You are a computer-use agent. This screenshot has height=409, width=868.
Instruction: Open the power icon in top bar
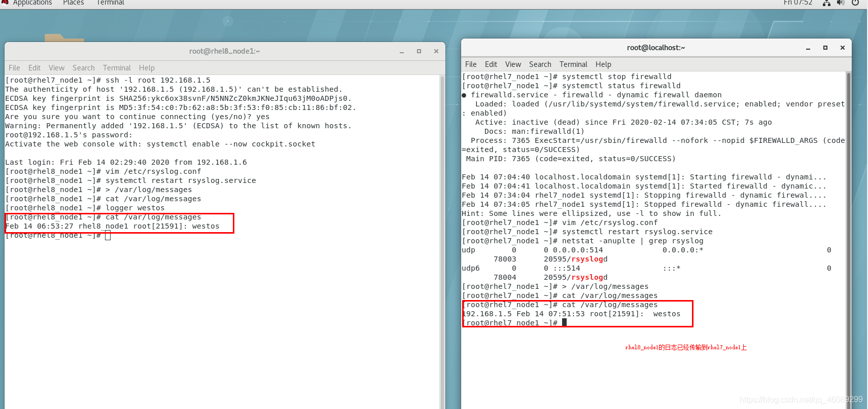tap(855, 3)
